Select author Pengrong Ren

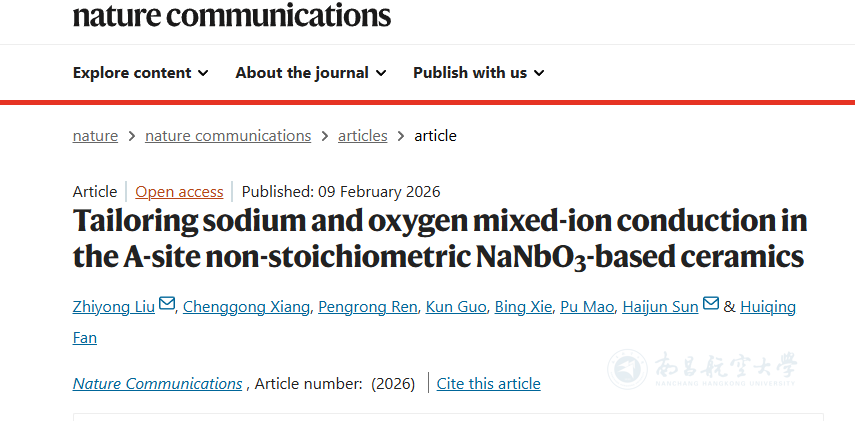tap(367, 307)
